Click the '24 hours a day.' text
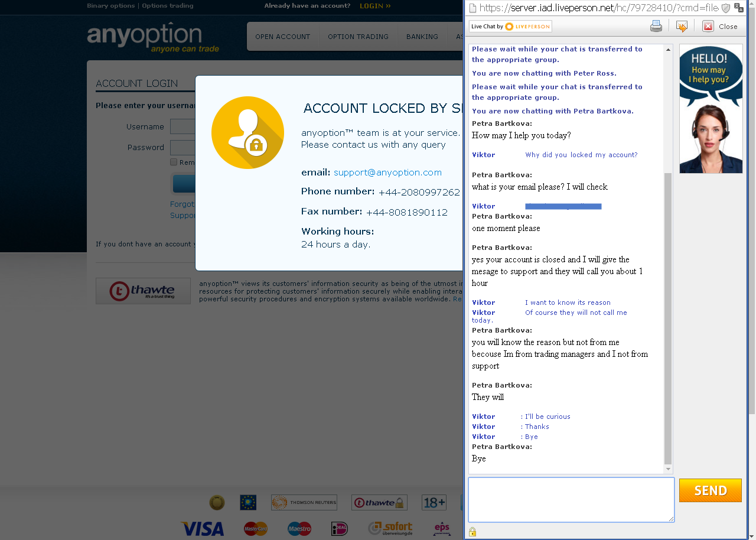This screenshot has height=540, width=756. click(x=336, y=245)
